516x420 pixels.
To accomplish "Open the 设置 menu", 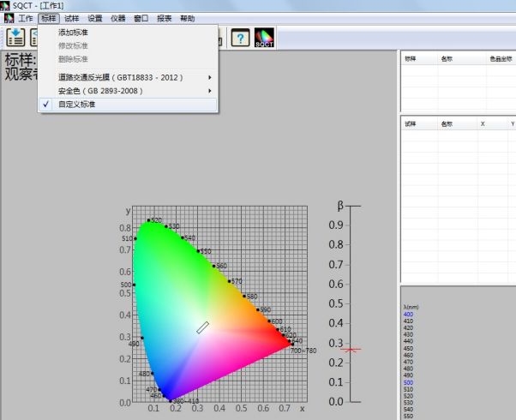I will pyautogui.click(x=94, y=18).
